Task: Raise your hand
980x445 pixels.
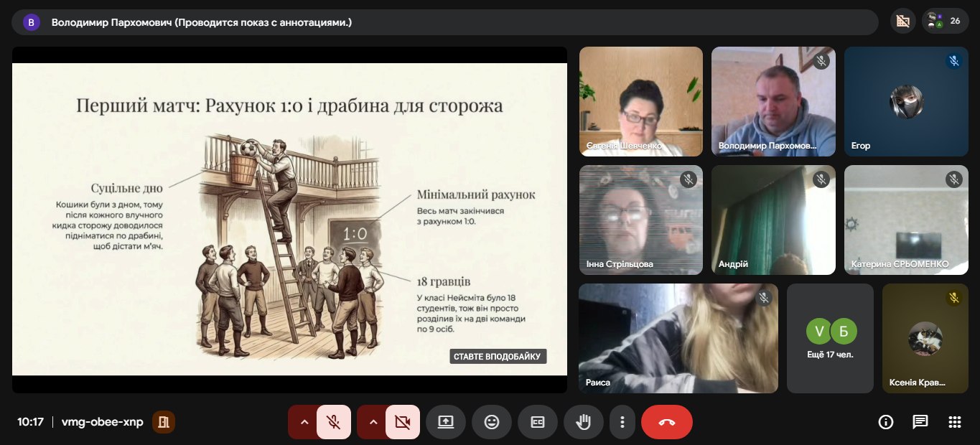Action: coord(584,422)
